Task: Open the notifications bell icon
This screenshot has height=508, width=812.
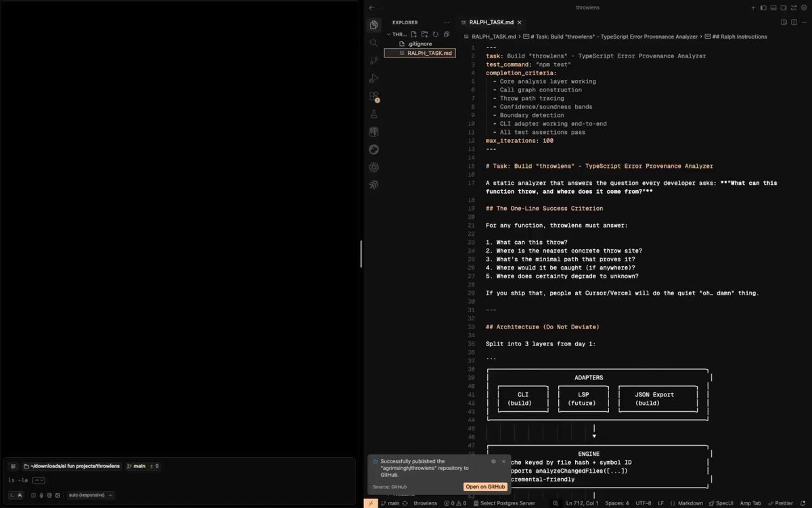Action: pos(803,503)
